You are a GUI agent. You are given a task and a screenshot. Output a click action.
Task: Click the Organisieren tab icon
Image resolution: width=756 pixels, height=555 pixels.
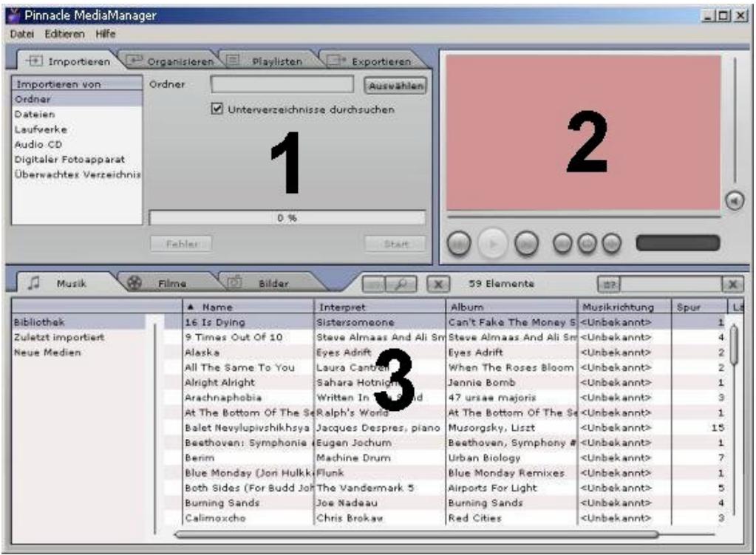(134, 61)
